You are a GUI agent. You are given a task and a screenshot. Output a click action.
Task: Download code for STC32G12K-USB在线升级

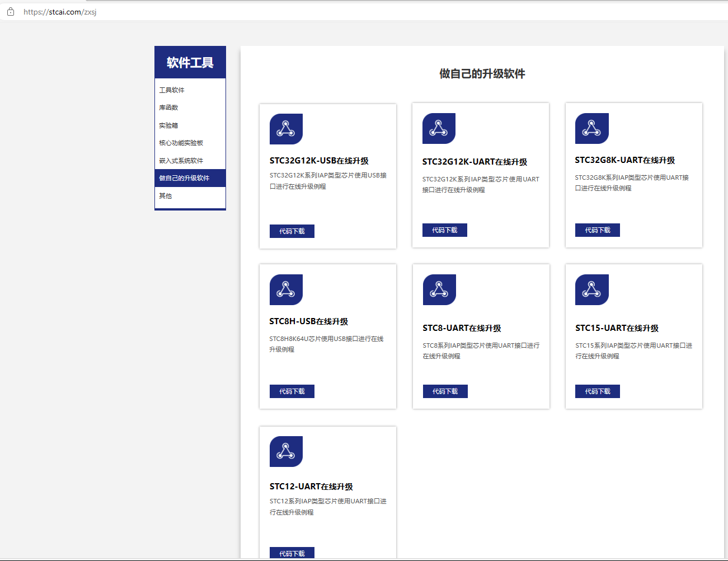click(x=292, y=231)
